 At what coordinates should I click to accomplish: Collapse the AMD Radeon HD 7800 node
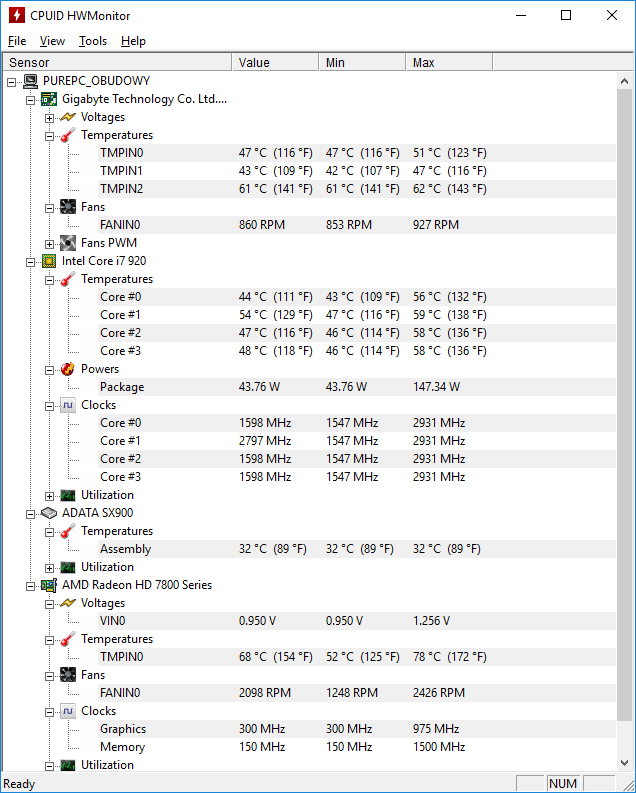tap(30, 586)
